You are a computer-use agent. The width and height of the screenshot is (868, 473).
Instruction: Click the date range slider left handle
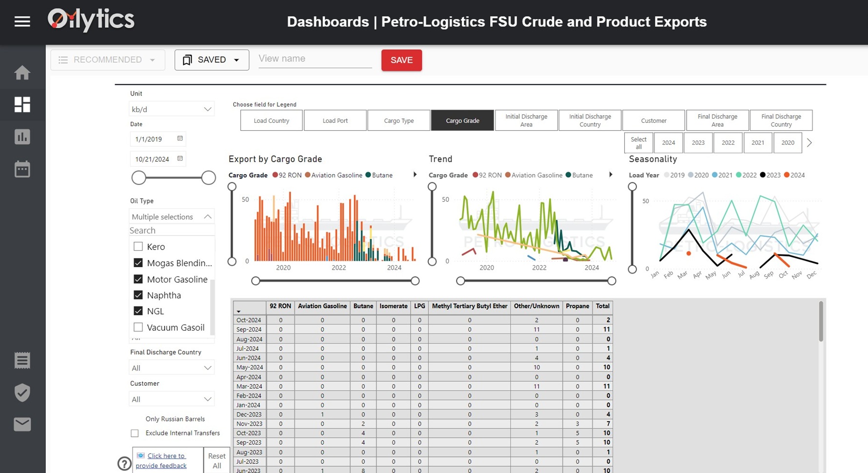[139, 178]
